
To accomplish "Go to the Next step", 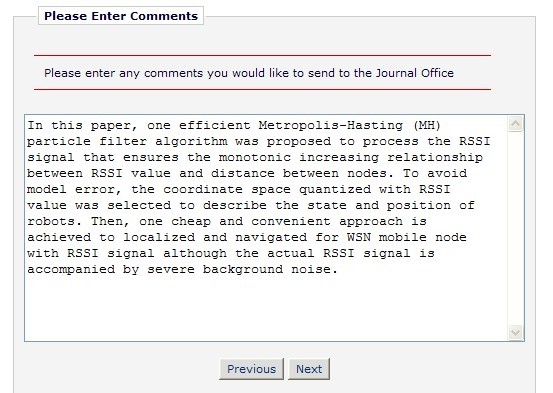I will click(309, 369).
